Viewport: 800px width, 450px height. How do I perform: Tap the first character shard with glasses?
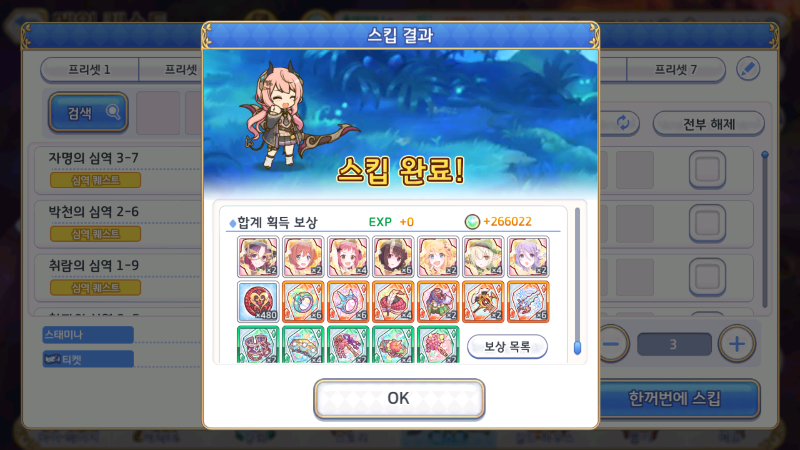(258, 256)
